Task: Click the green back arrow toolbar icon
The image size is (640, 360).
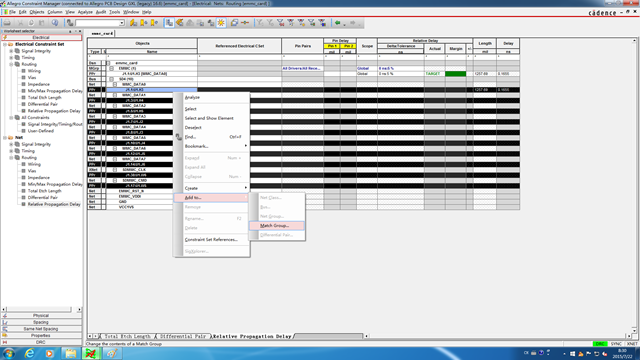Action: [x=338, y=23]
